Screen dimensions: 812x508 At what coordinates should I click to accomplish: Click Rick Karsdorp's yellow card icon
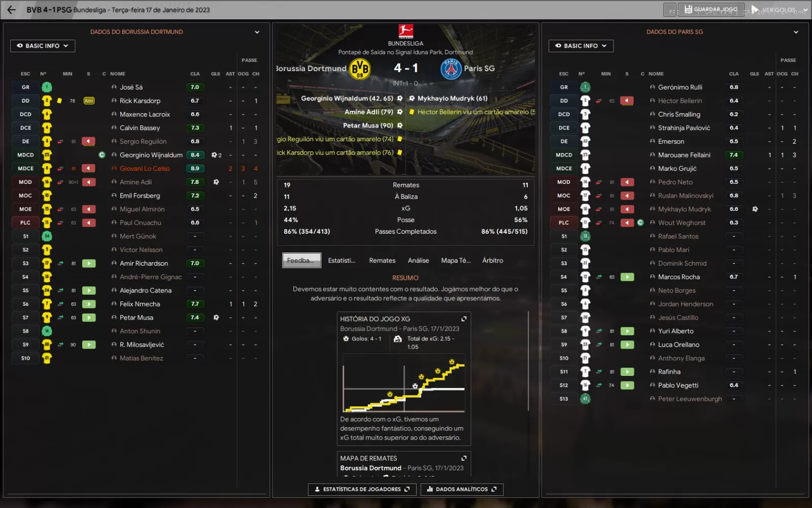click(59, 101)
